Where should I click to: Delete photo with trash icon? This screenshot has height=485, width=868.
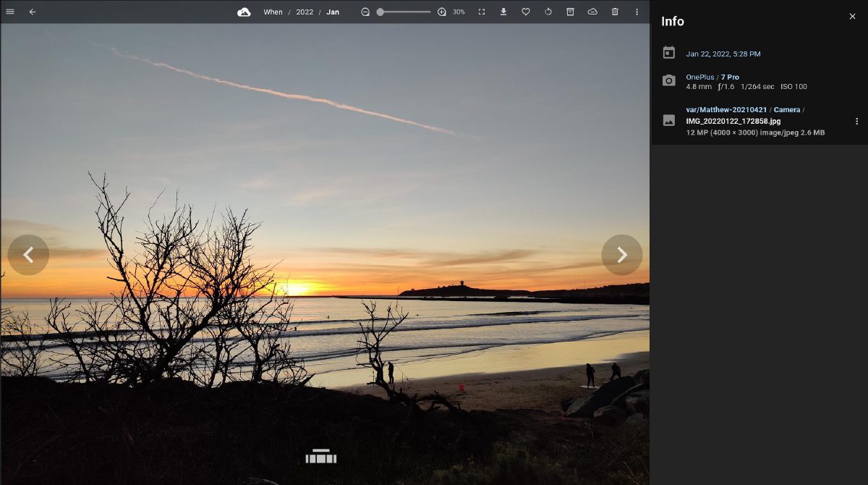point(615,12)
